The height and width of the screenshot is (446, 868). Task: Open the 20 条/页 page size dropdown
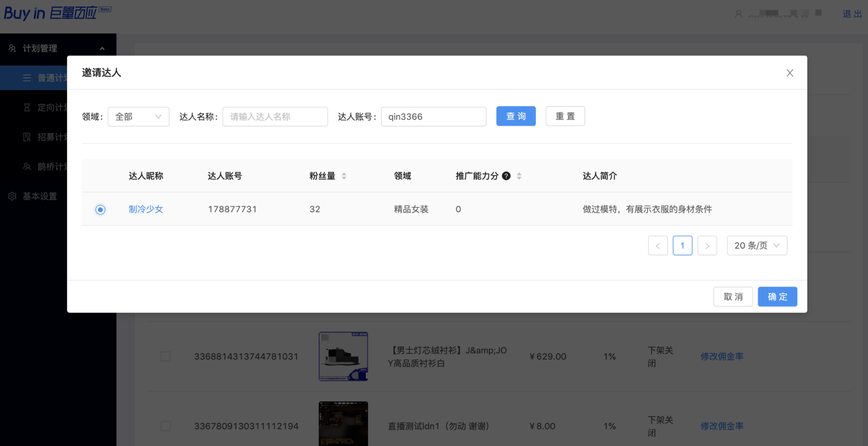(757, 245)
